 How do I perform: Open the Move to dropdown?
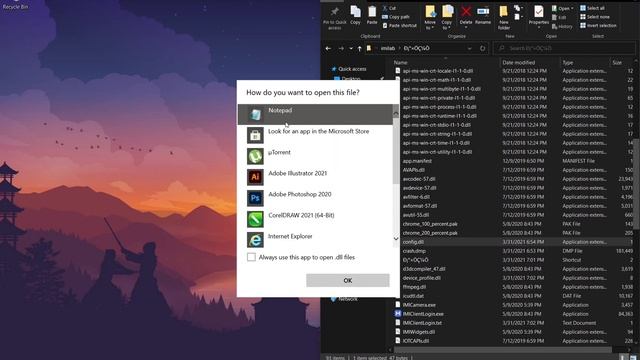pos(430,18)
